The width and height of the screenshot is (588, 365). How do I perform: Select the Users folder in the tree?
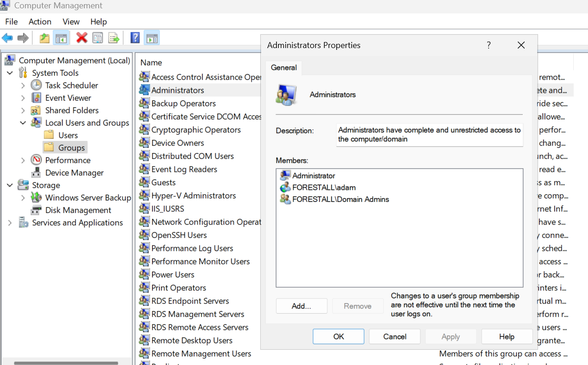68,135
